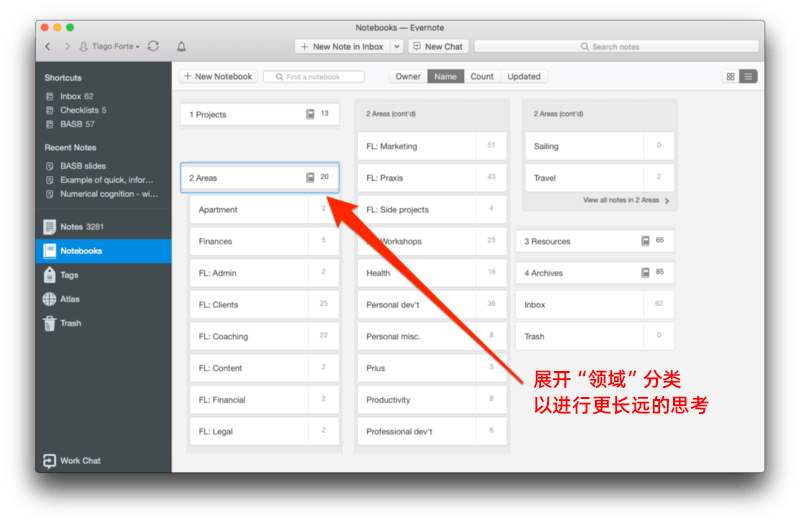Open the Health notebook
The image size is (800, 523).
tap(432, 273)
